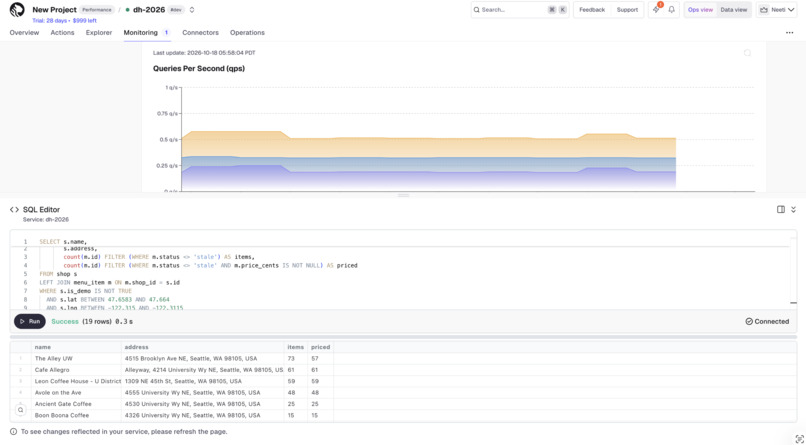Click the items column header

[x=296, y=347]
